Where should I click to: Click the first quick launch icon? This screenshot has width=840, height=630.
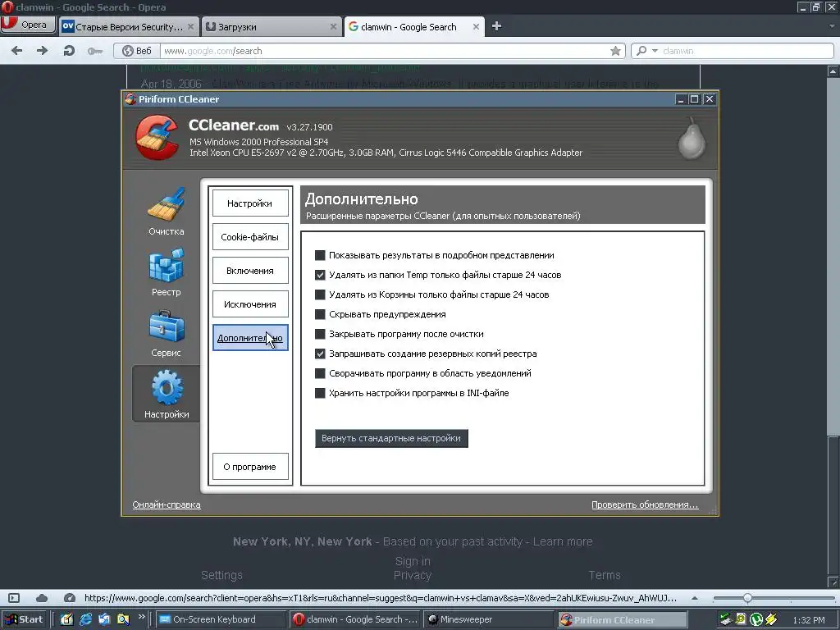(x=66, y=619)
